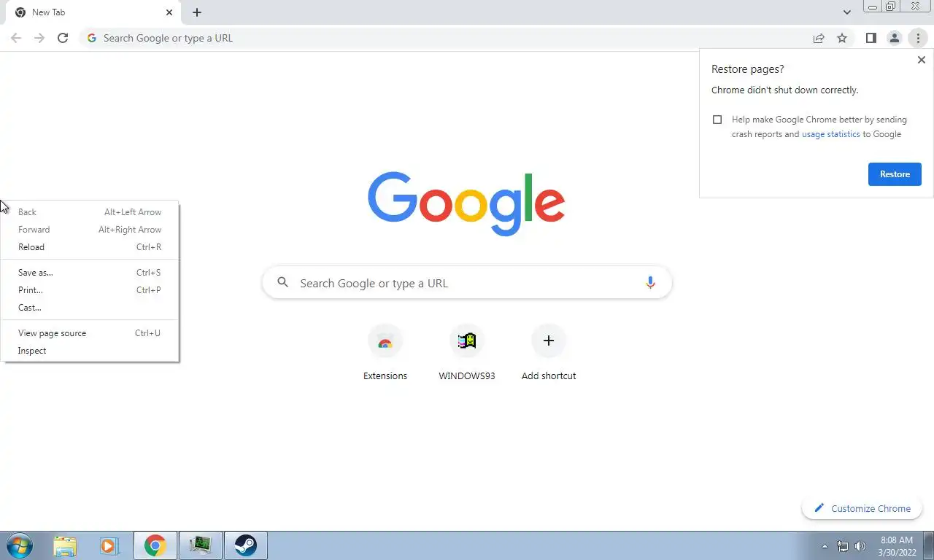934x560 pixels.
Task: Click the disabled Back context menu entry
Action: coord(90,212)
